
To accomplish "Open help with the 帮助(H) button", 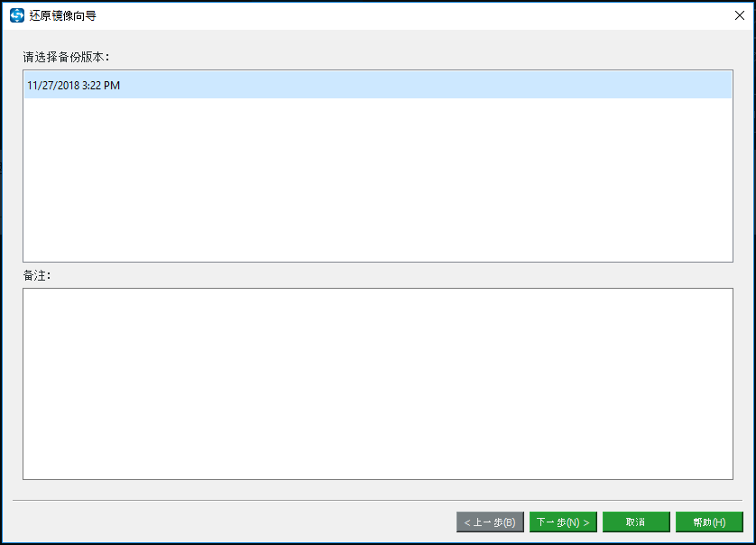I will tap(709, 522).
